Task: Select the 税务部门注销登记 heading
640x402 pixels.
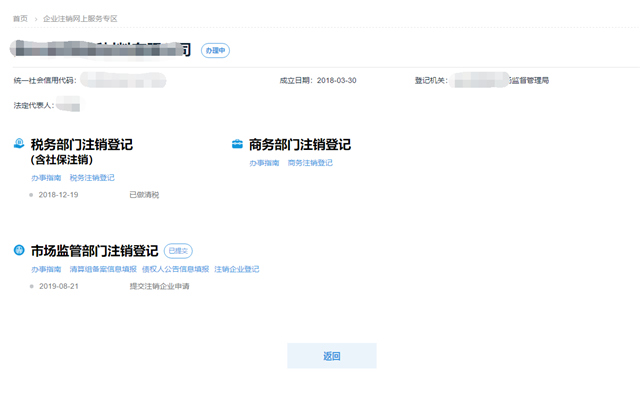Action: click(82, 144)
